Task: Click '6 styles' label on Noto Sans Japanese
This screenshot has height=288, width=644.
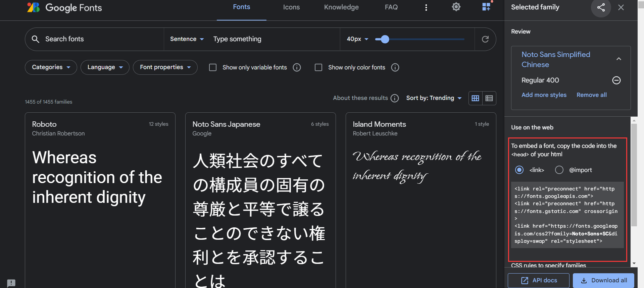Action: [x=320, y=124]
